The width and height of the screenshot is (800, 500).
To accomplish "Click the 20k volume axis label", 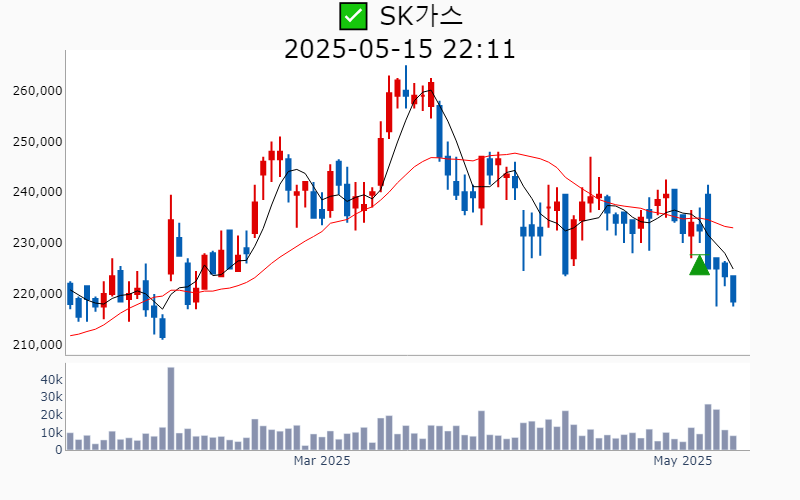I will pyautogui.click(x=52, y=415).
